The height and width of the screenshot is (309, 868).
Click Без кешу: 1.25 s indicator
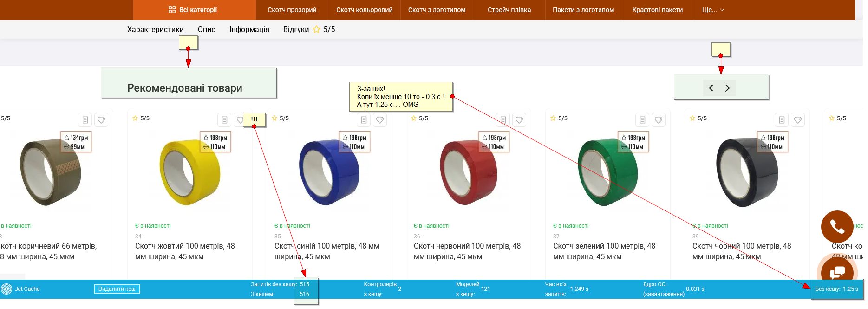pos(837,289)
